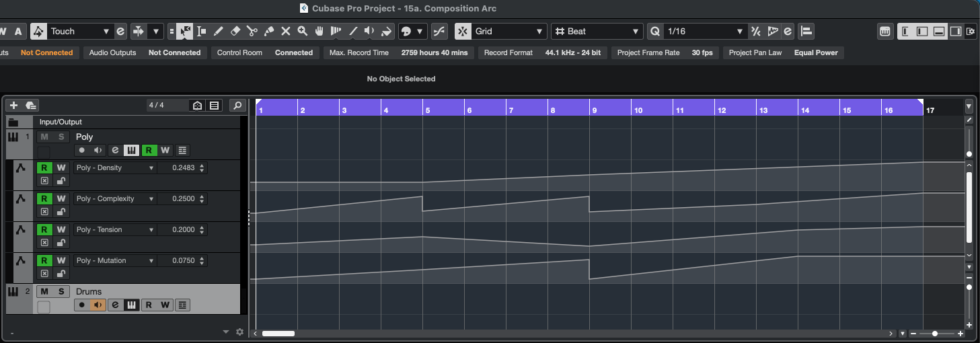980x343 pixels.
Task: Click Control Room Connected status
Action: pos(294,52)
